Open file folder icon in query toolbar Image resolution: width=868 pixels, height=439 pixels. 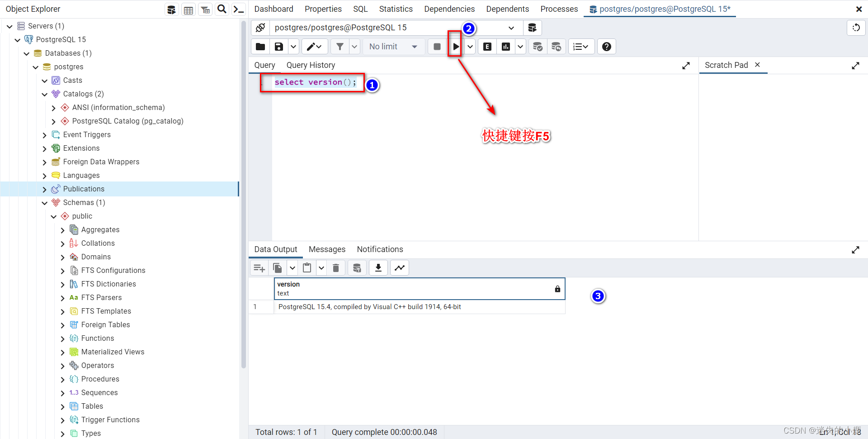(x=260, y=47)
